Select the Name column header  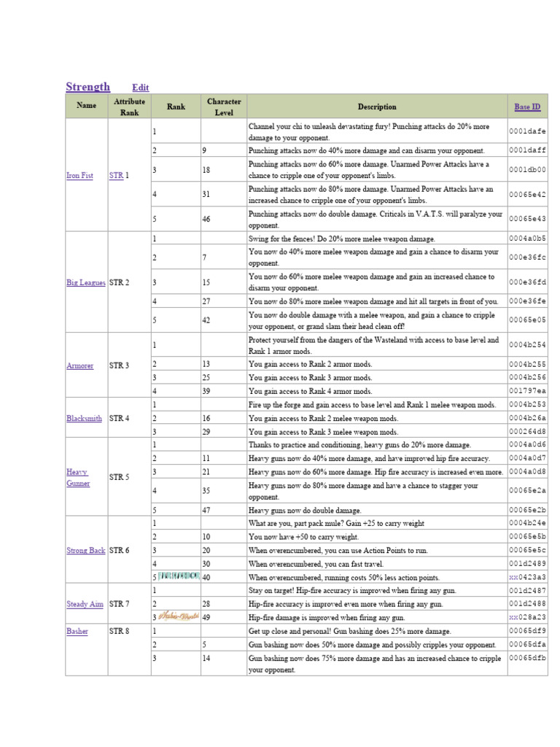pyautogui.click(x=87, y=106)
